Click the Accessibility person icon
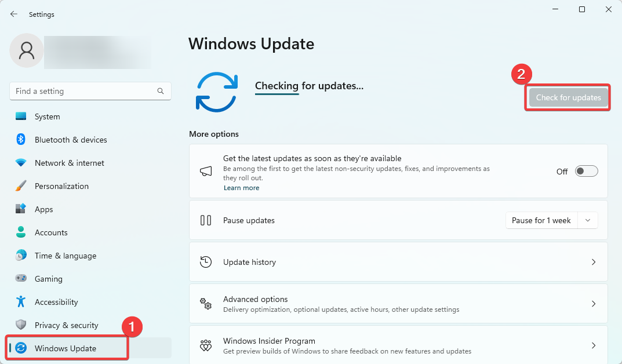This screenshot has height=364, width=622. pyautogui.click(x=21, y=302)
